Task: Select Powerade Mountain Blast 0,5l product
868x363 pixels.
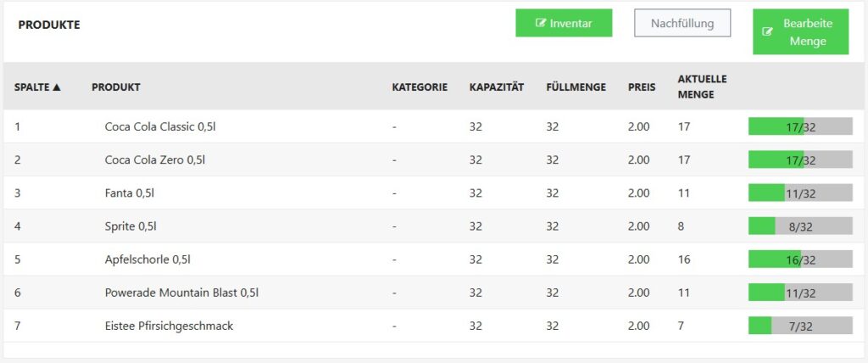Action: coord(181,293)
